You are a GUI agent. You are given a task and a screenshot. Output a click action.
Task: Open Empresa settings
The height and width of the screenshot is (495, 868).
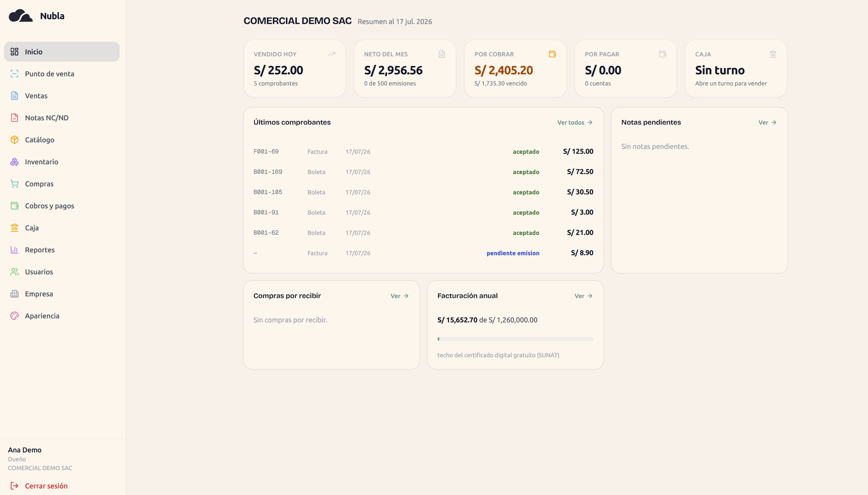pos(62,294)
